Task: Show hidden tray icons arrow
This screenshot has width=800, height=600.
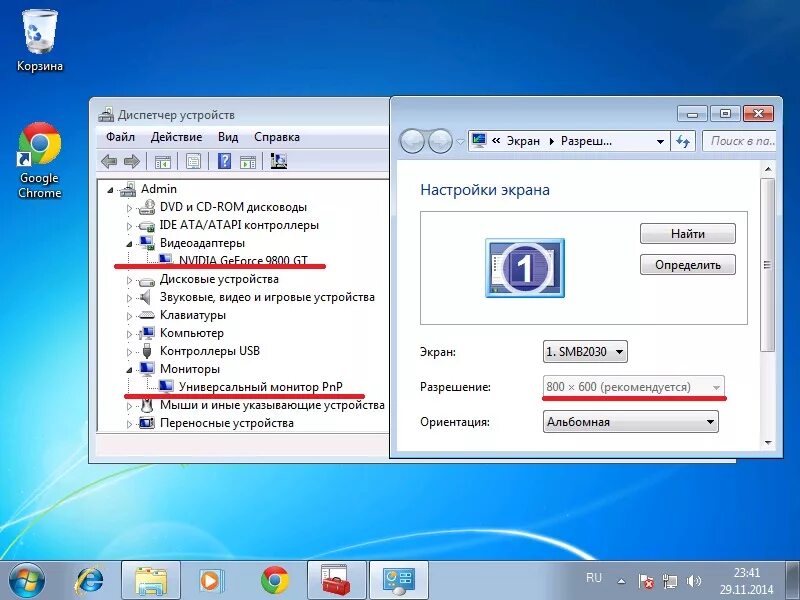Action: [x=621, y=581]
